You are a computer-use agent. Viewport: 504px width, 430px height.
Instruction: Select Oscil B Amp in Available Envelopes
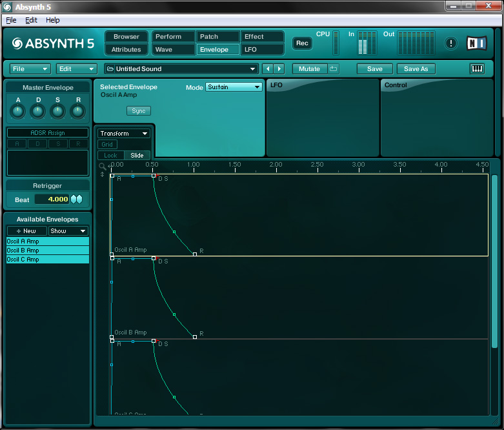pyautogui.click(x=48, y=251)
